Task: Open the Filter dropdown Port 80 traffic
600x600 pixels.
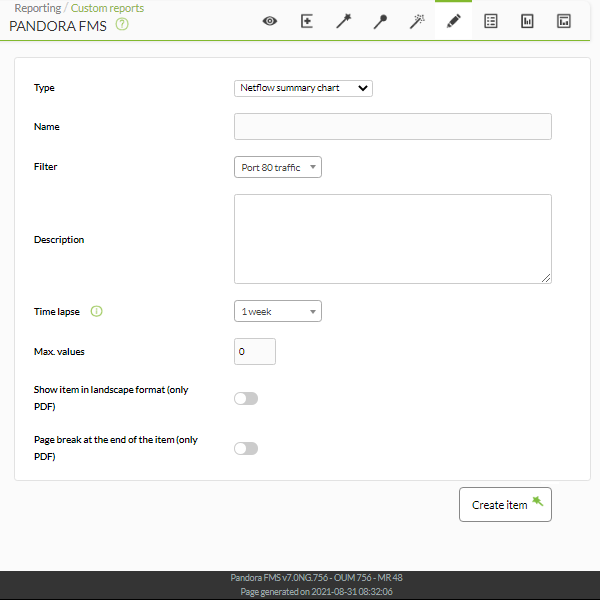Action: [x=278, y=167]
